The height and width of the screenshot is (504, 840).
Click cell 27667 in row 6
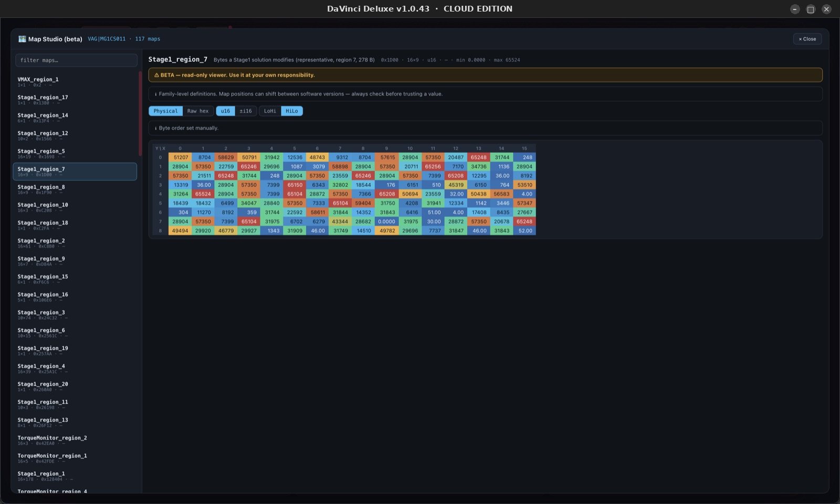point(524,213)
